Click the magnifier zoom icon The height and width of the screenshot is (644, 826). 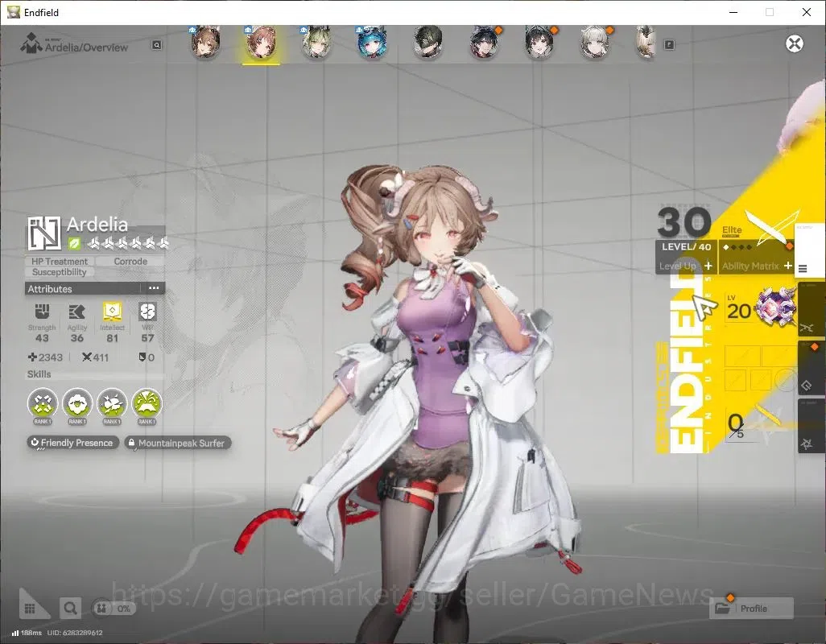point(70,609)
